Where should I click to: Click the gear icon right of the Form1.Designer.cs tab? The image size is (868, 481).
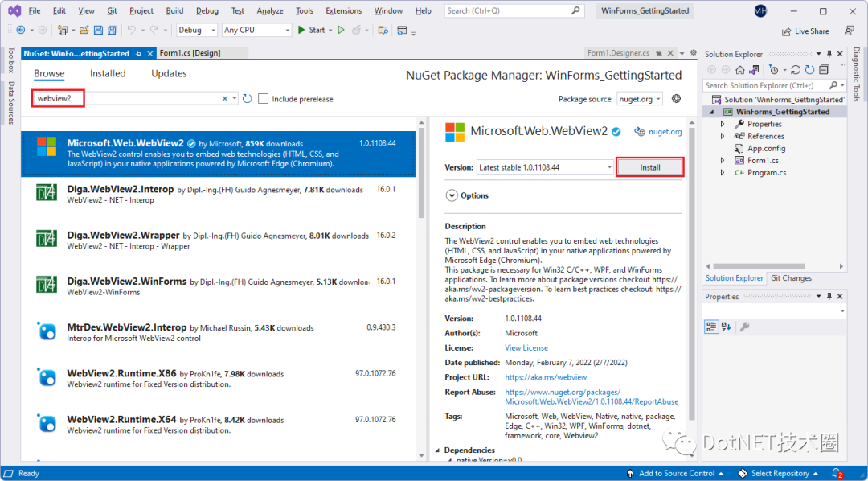694,52
